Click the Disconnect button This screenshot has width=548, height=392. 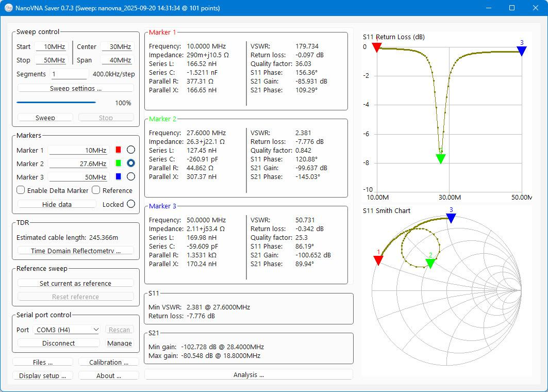[x=58, y=343]
